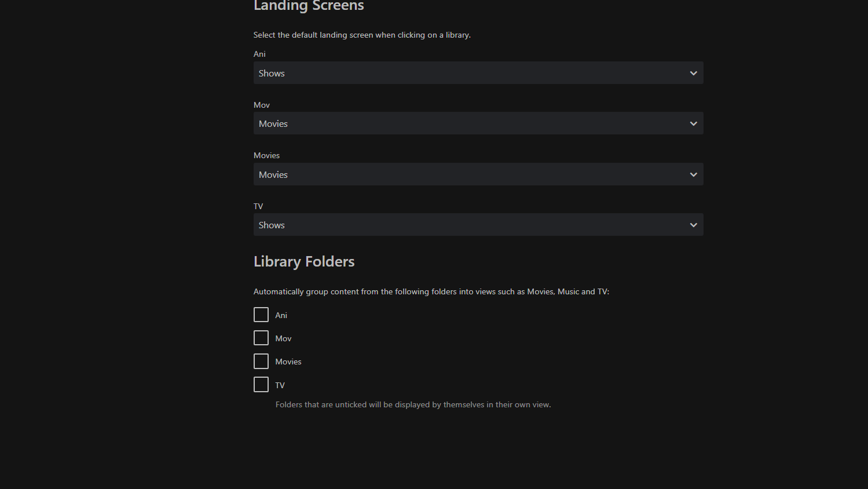
Task: Open the landing screen dropdown for Mov
Action: pyautogui.click(x=478, y=123)
